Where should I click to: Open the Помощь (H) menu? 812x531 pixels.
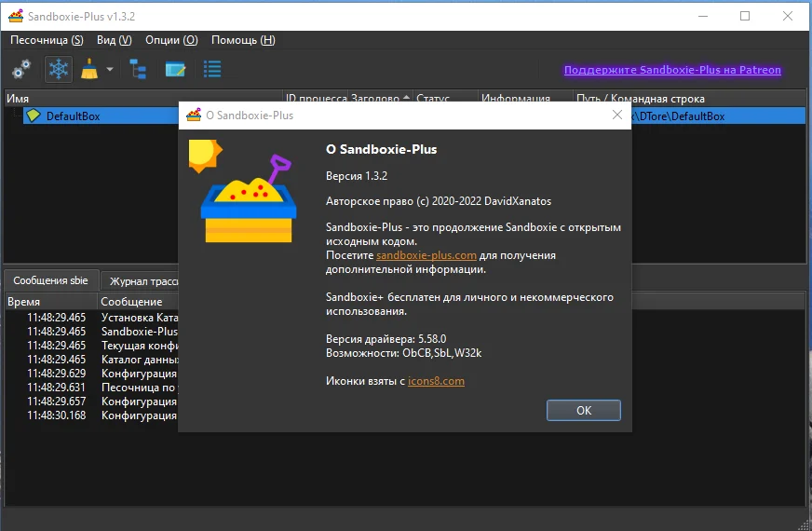click(243, 40)
